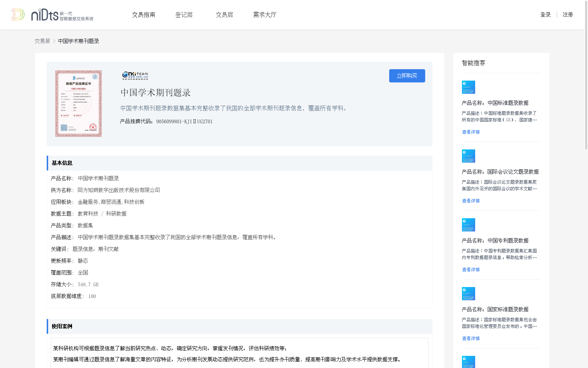
Task: Click the product type value 数据集
Action: coord(85,226)
